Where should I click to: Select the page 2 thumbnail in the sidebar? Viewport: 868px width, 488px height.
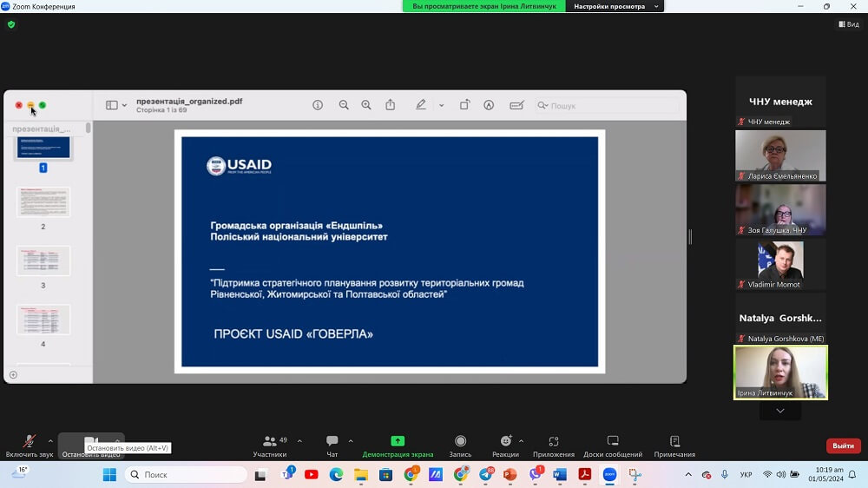click(x=43, y=203)
